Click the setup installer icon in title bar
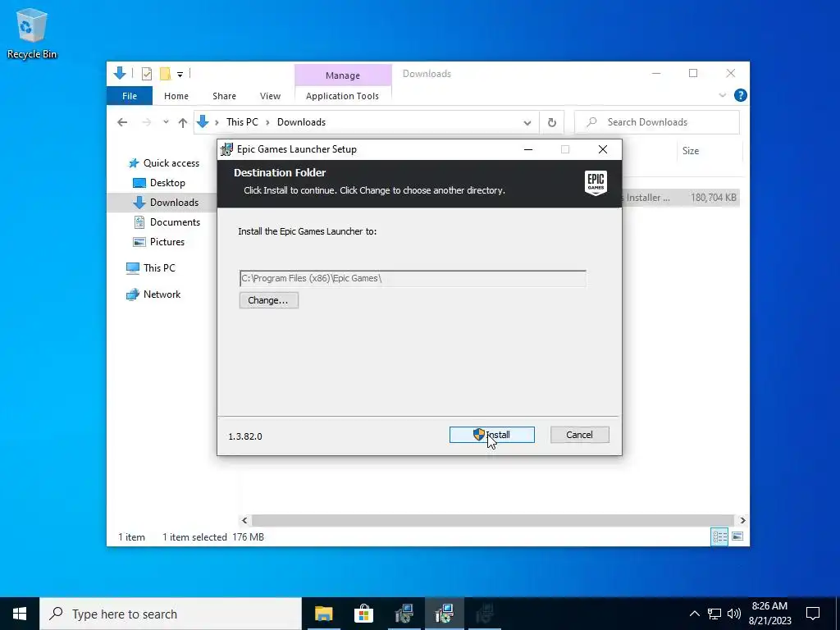Image resolution: width=840 pixels, height=630 pixels. pyautogui.click(x=227, y=149)
